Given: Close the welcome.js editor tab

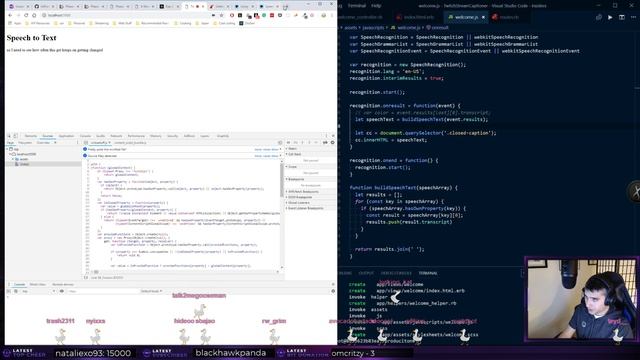Looking at the screenshot, I should 483,17.
